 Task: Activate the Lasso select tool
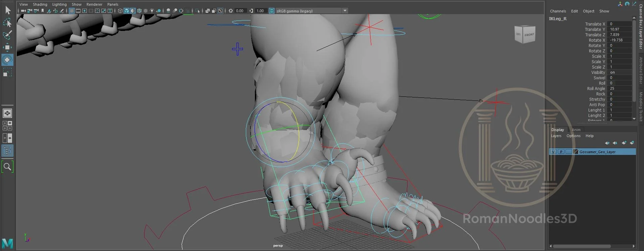7,23
